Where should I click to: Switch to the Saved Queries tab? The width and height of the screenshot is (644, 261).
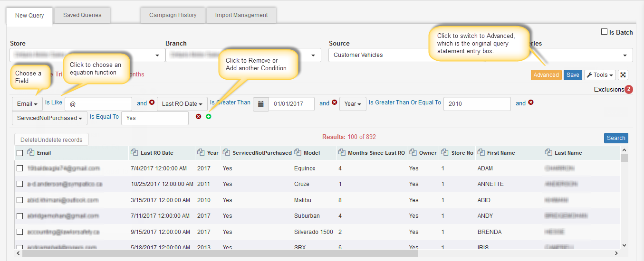pos(82,15)
